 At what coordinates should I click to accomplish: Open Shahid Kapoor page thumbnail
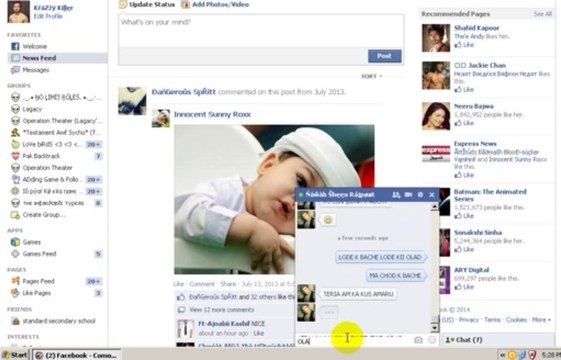pyautogui.click(x=436, y=38)
